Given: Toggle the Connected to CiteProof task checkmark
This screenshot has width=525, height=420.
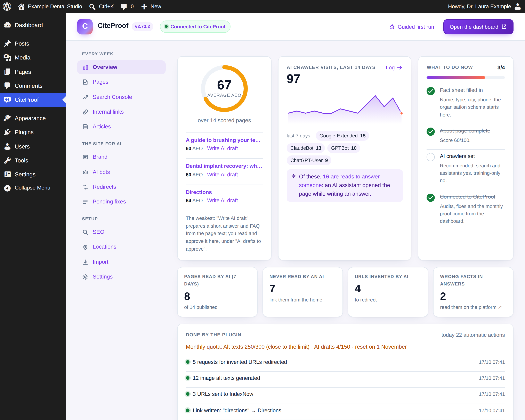Looking at the screenshot, I should click(430, 198).
